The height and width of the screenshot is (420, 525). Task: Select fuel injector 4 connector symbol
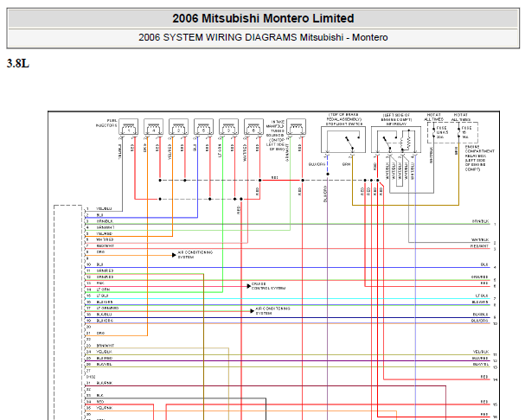154,127
